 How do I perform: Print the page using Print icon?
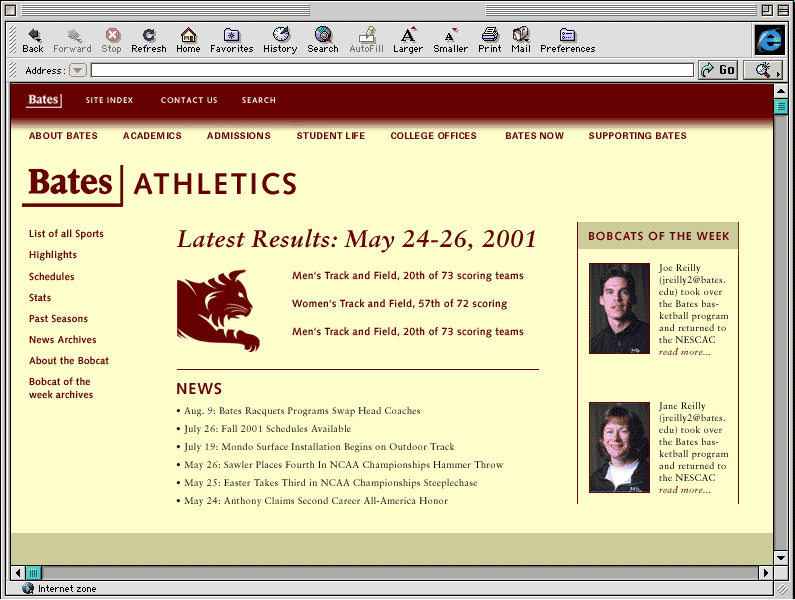489,41
